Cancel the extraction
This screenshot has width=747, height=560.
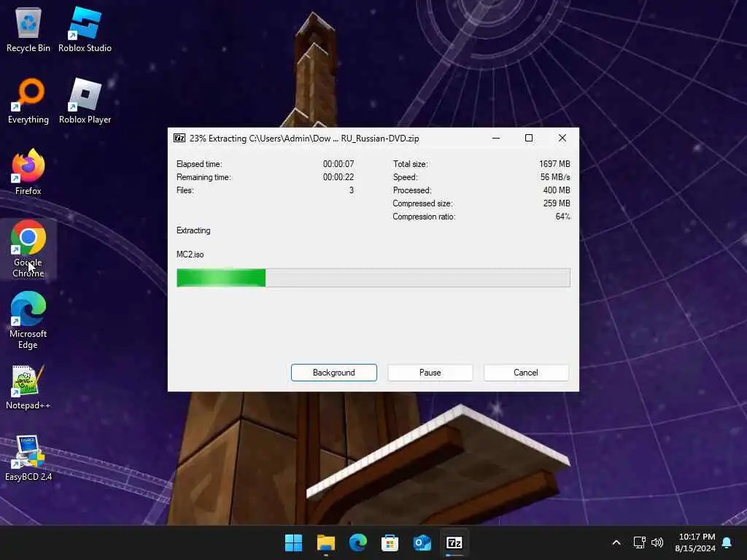tap(526, 373)
